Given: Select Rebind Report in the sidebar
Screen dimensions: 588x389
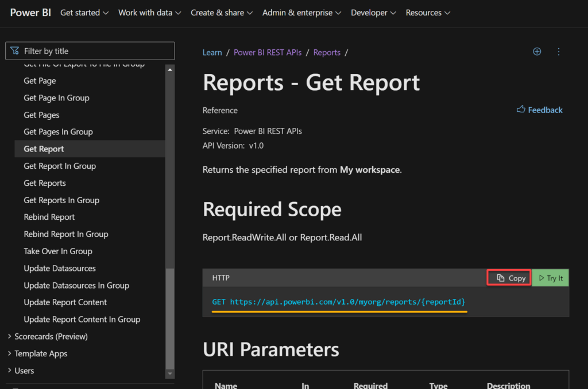Looking at the screenshot, I should tap(50, 217).
